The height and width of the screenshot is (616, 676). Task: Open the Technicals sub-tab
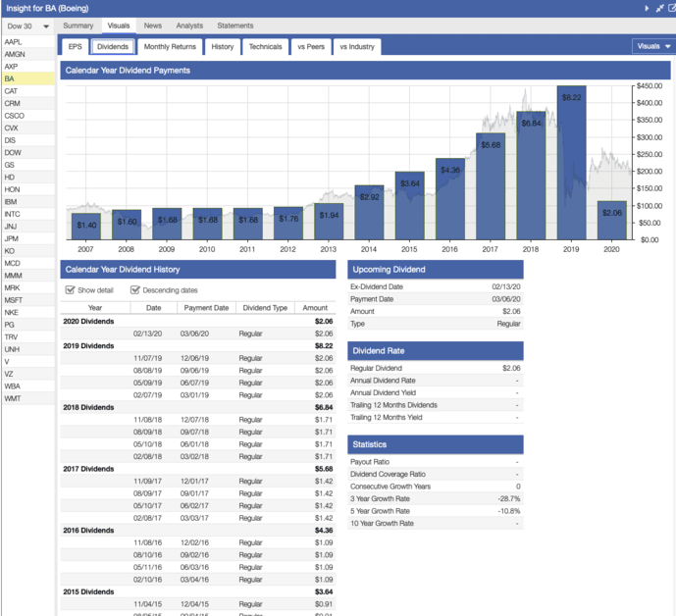tap(265, 46)
